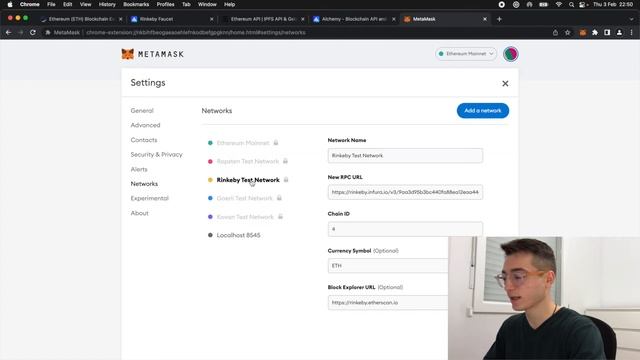Click the Wi-Fi icon in menu bar
Screen dimensions: 640x360
(558, 4)
